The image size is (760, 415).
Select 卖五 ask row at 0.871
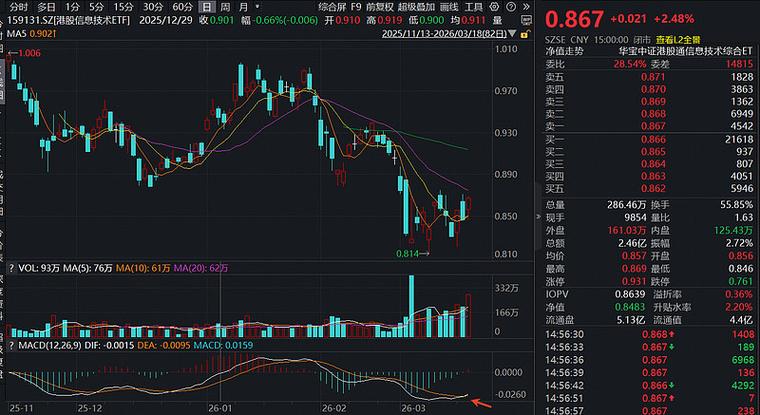point(649,77)
